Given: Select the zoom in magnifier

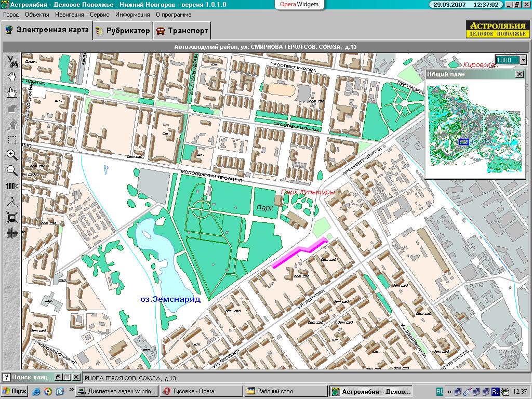Looking at the screenshot, I should pos(12,155).
